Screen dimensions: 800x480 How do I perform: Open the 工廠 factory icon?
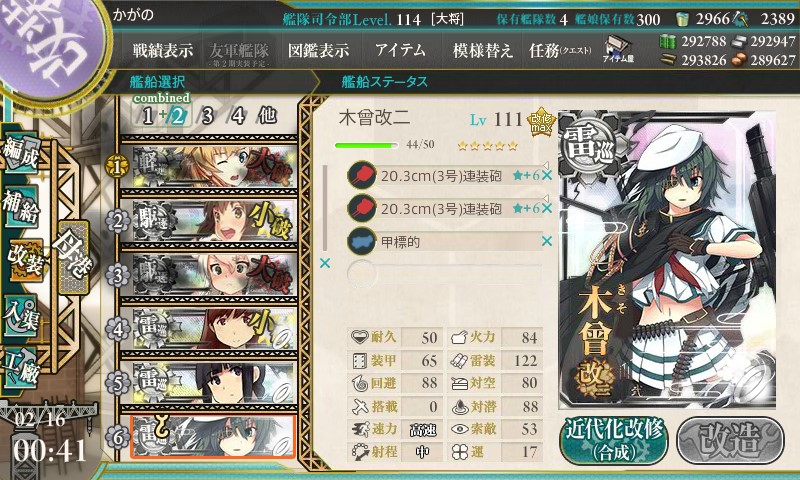(20, 368)
